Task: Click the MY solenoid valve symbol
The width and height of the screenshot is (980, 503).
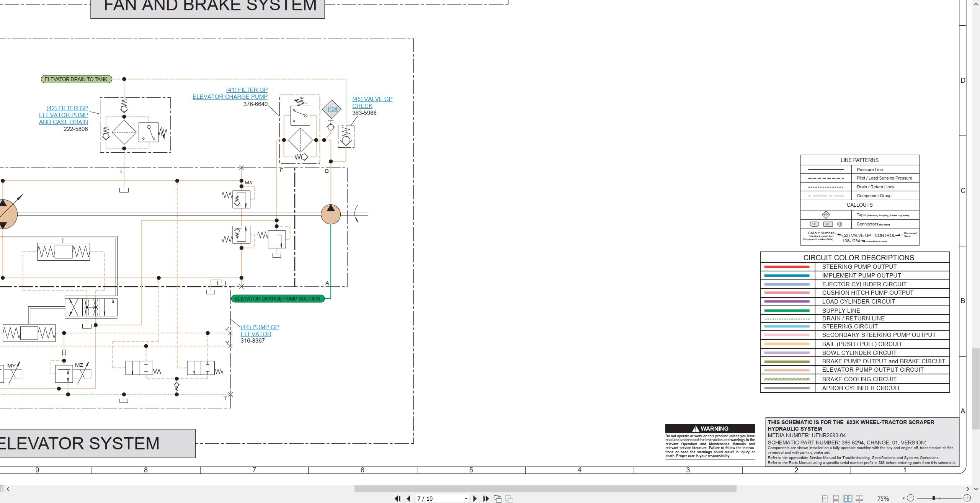Action: [x=11, y=373]
